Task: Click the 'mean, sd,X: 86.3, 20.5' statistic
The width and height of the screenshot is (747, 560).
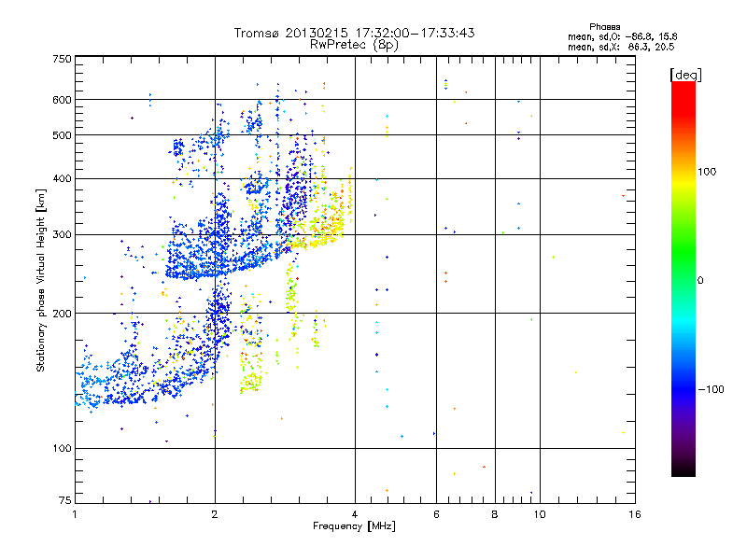Action: point(621,47)
